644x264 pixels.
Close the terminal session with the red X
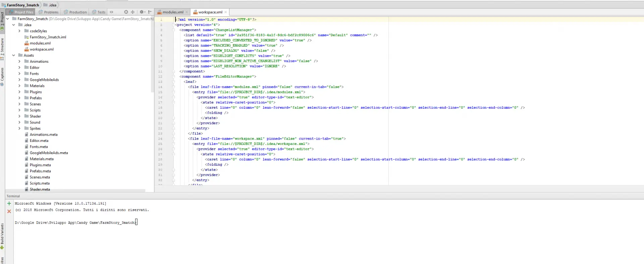click(9, 211)
